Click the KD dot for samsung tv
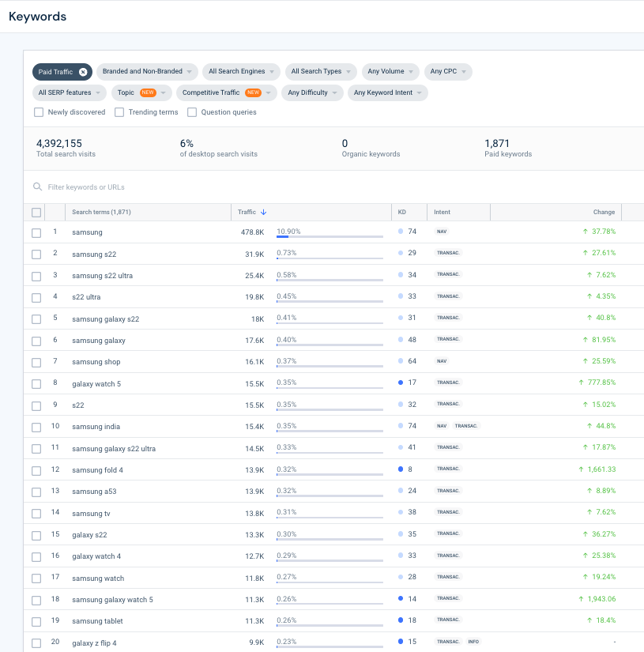 (x=401, y=512)
